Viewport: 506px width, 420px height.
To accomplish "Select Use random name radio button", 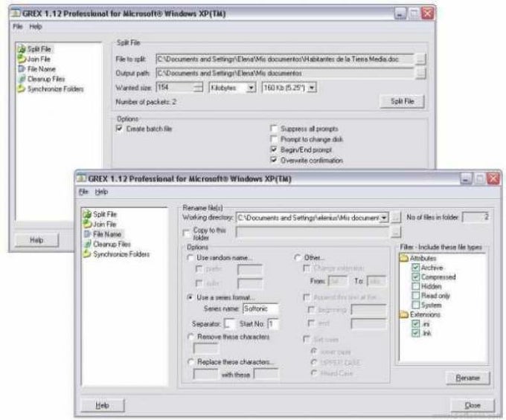I will click(x=190, y=257).
